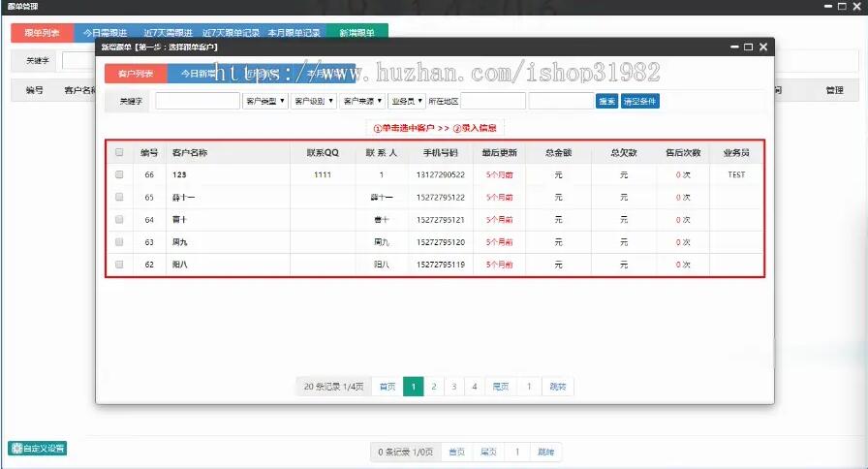Go to page 2 in the dialog pagination
The image size is (868, 469).
434,387
